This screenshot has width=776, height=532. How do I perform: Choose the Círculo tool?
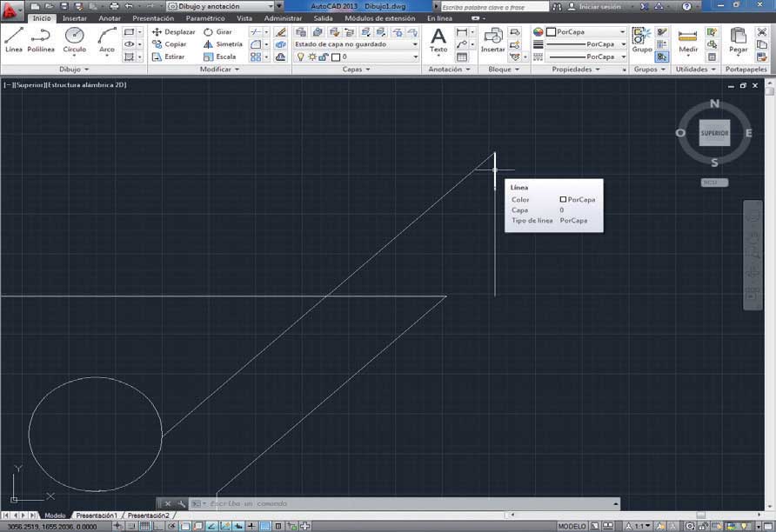click(x=74, y=40)
